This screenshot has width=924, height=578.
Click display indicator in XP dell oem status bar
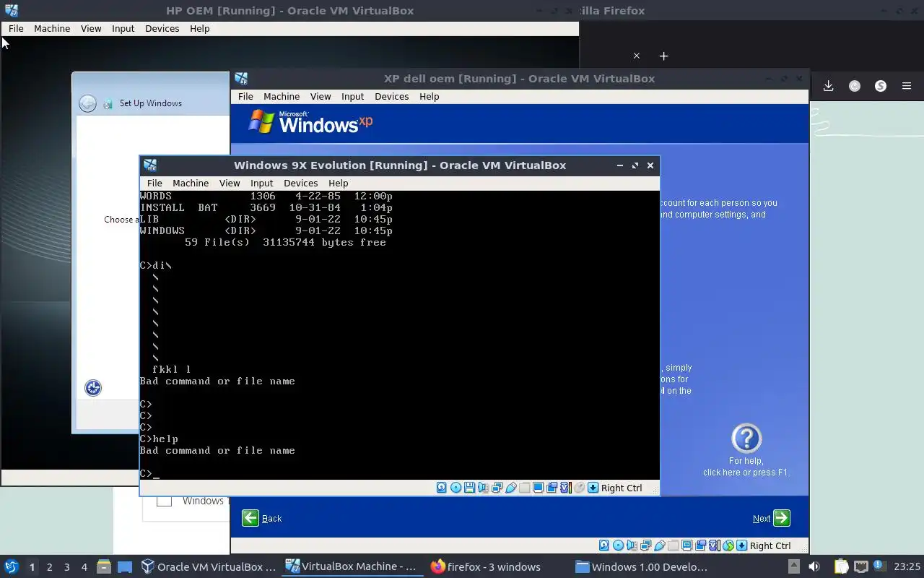coord(687,545)
